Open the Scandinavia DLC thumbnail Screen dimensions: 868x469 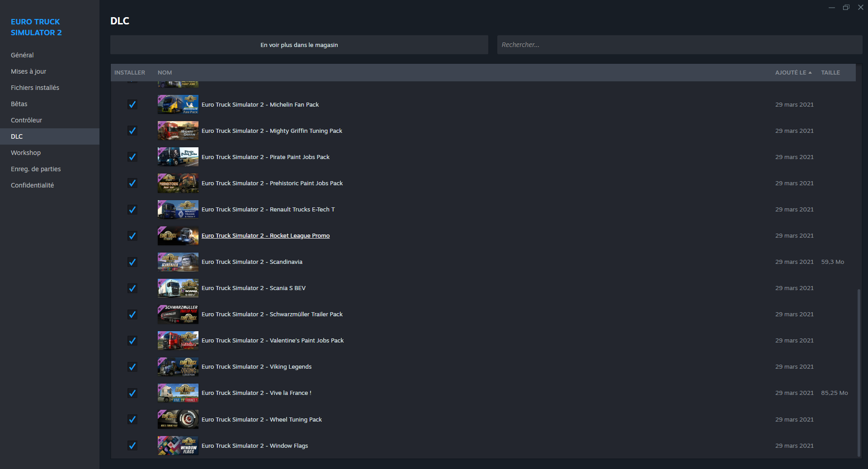click(x=178, y=262)
